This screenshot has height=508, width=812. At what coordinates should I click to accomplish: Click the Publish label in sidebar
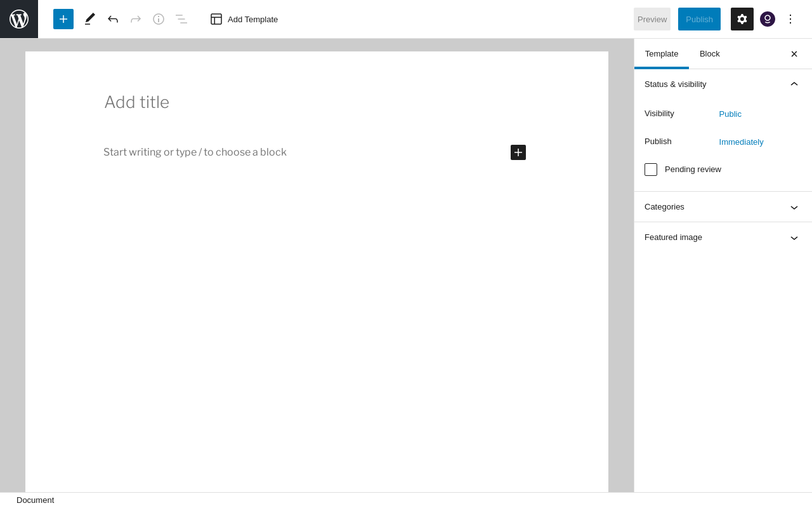tap(658, 142)
